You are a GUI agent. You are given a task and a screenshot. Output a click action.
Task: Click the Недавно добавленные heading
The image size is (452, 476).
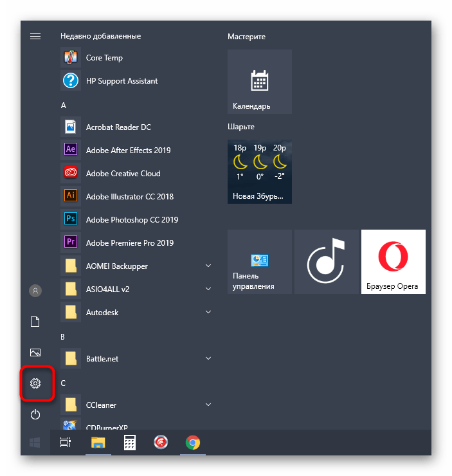click(x=100, y=36)
